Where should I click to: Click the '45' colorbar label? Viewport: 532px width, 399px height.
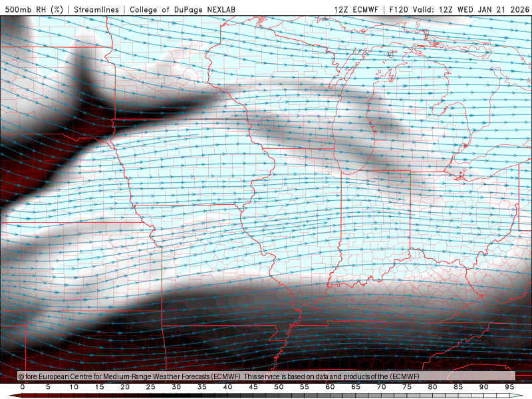[253, 387]
